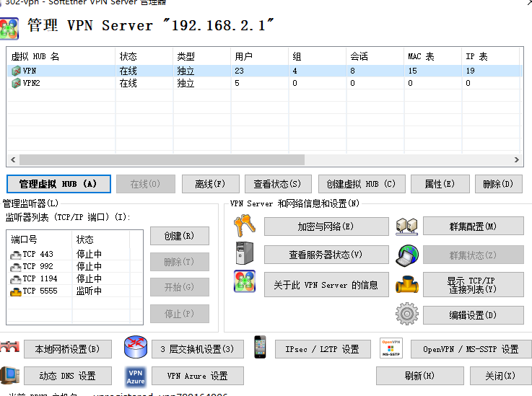Open 管理虚拟 HUB (A) button

pos(58,184)
